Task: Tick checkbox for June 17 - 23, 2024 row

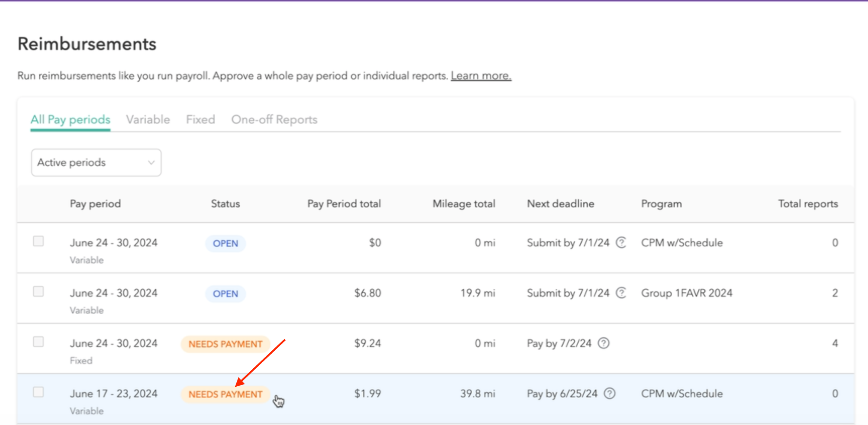Action: coord(38,392)
